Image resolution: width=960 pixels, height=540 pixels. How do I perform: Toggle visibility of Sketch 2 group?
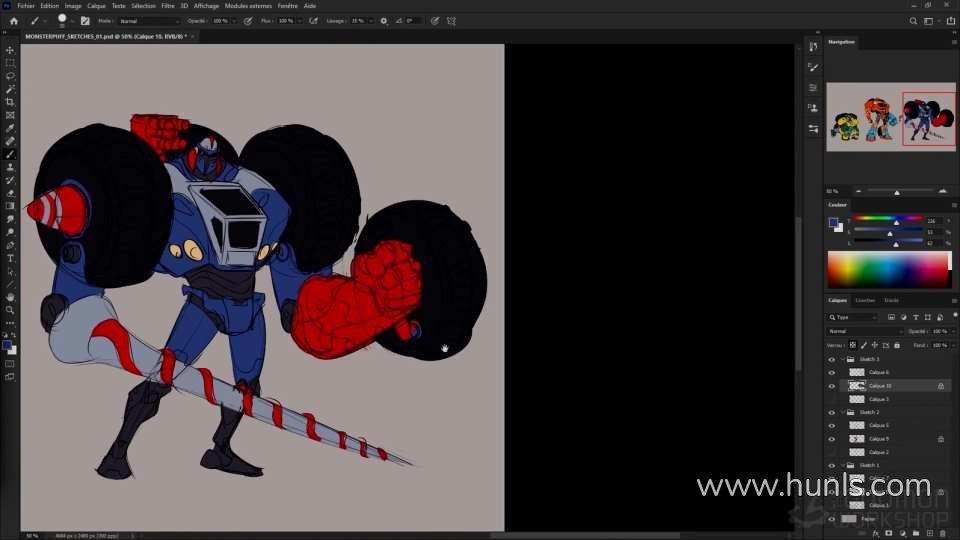pyautogui.click(x=831, y=412)
